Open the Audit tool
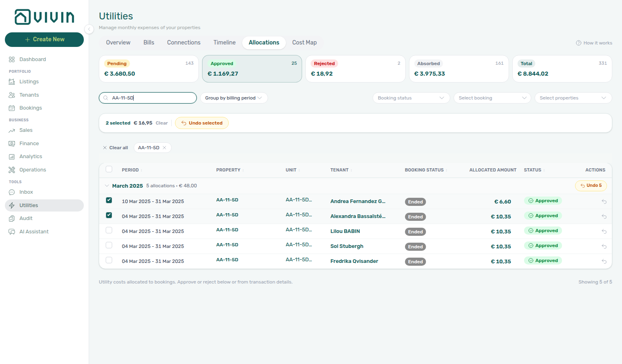 pos(44,218)
